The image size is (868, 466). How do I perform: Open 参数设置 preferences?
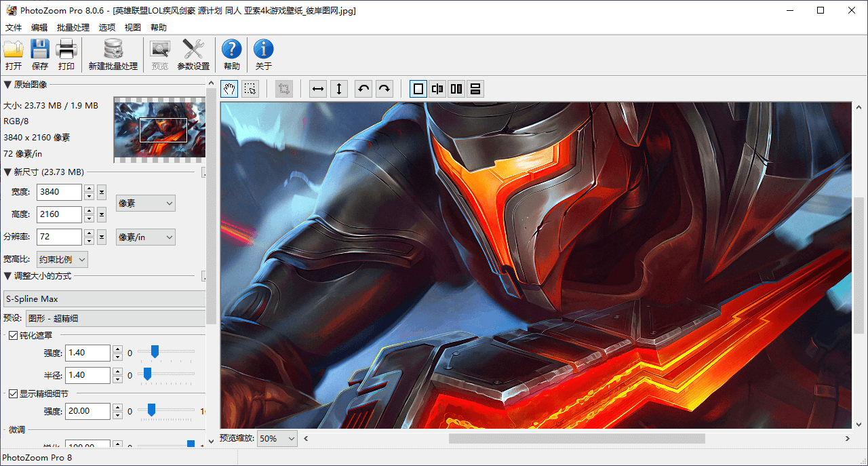point(193,55)
